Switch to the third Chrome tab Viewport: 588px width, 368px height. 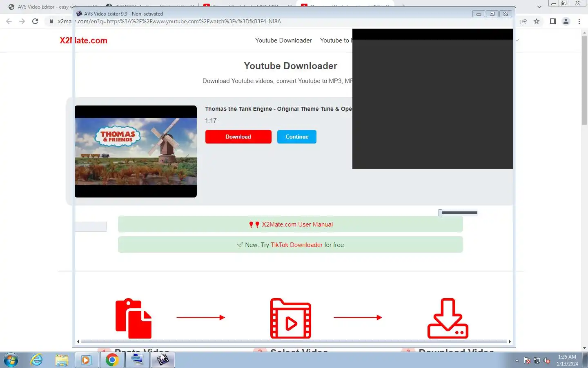[247, 7]
